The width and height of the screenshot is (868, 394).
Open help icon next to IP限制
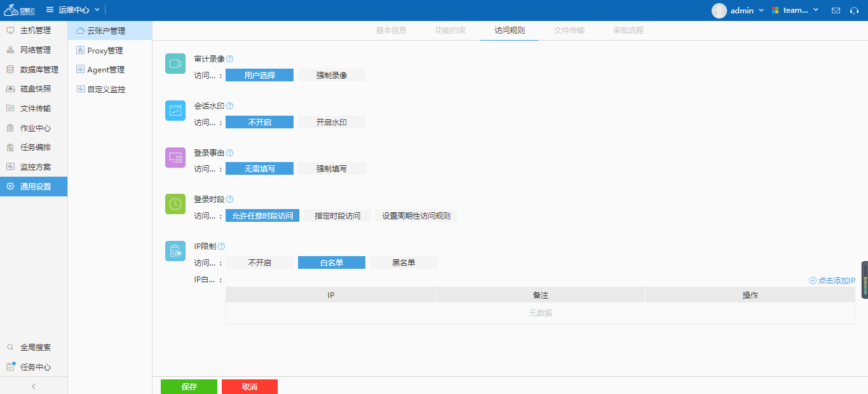coord(221,247)
